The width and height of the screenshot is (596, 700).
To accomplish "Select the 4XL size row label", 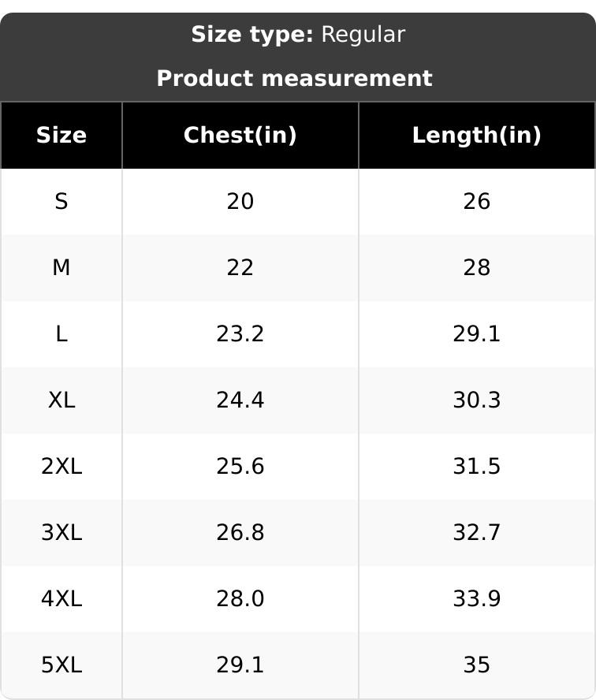I will (61, 599).
